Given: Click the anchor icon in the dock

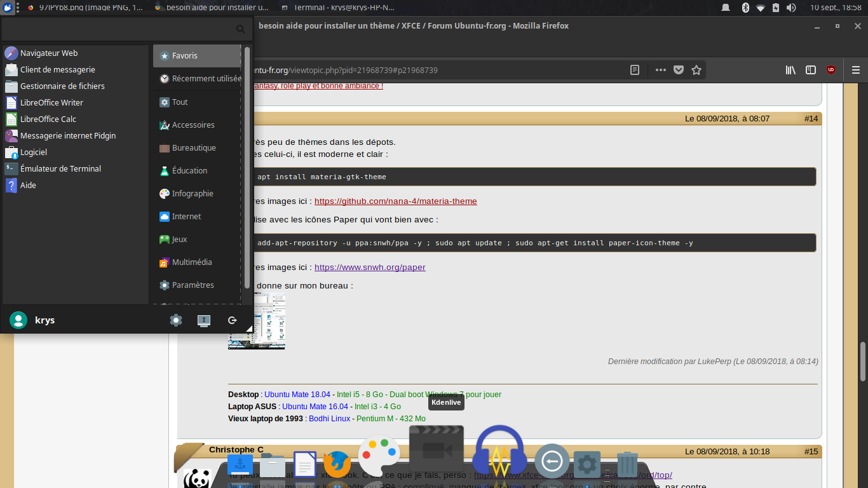Looking at the screenshot, I should 240,464.
